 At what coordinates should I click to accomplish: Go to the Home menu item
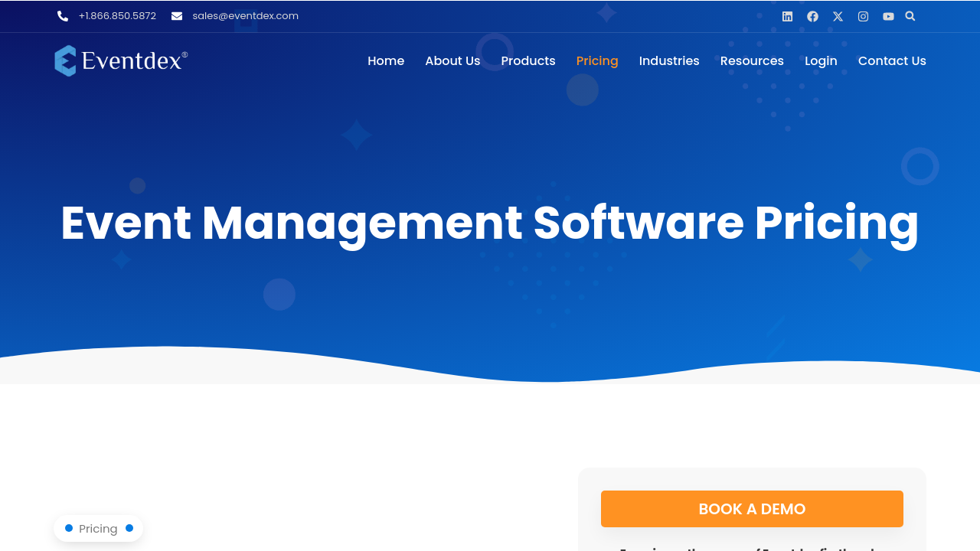click(386, 60)
